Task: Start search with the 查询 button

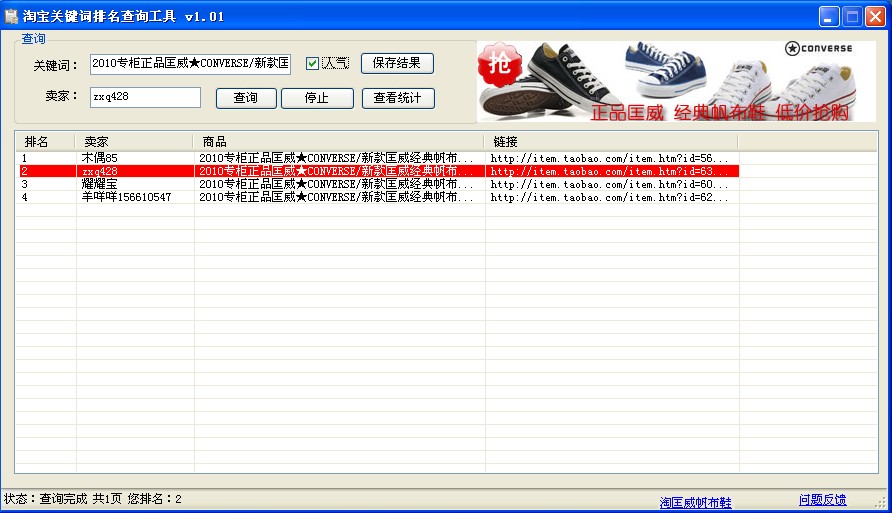Action: 246,98
